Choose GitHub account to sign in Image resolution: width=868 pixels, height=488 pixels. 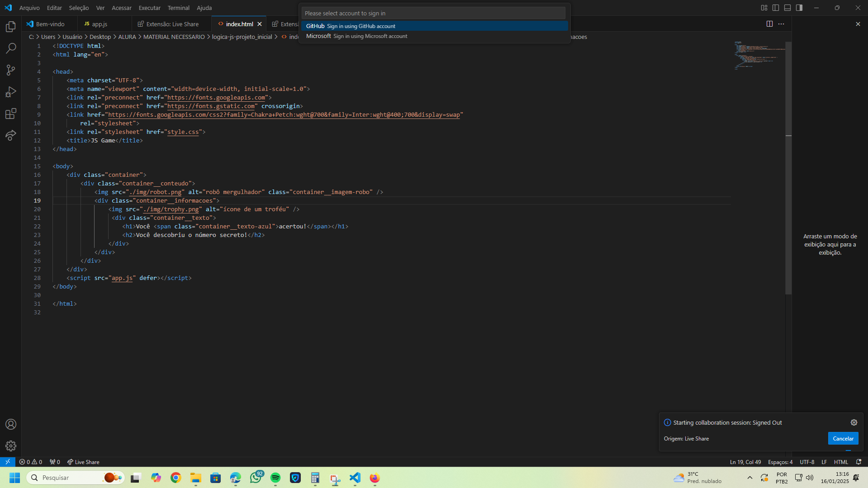tap(434, 26)
